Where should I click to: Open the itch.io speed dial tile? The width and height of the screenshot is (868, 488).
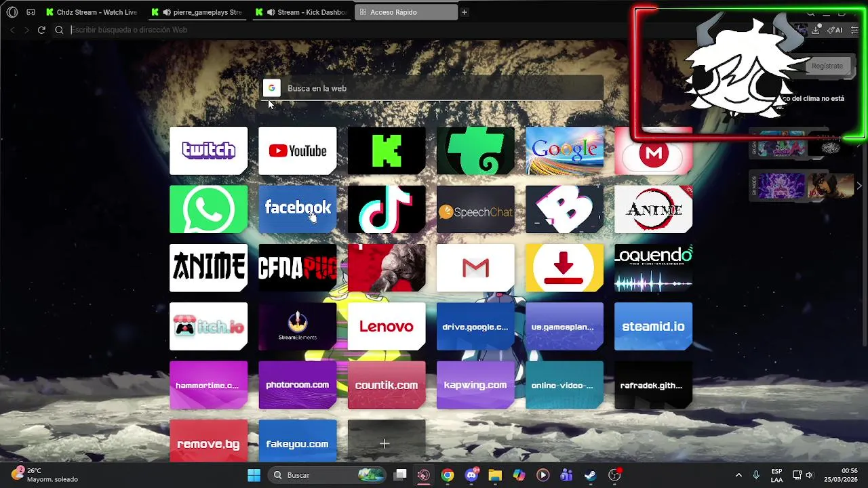pyautogui.click(x=208, y=327)
